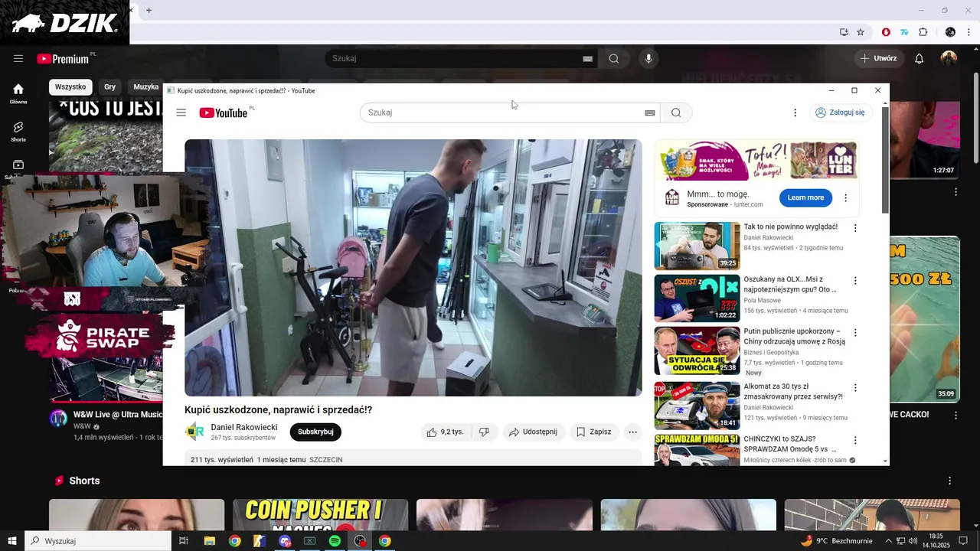Image resolution: width=980 pixels, height=551 pixels.
Task: Open thumbnail of Tak to nie powinno wyglądać
Action: 697,246
